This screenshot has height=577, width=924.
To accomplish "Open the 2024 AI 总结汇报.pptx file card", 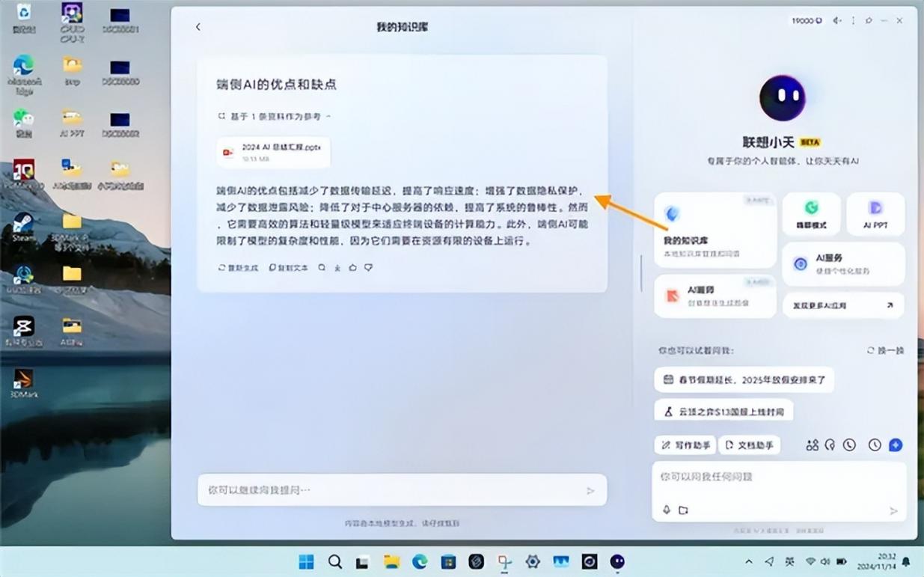I will click(273, 152).
